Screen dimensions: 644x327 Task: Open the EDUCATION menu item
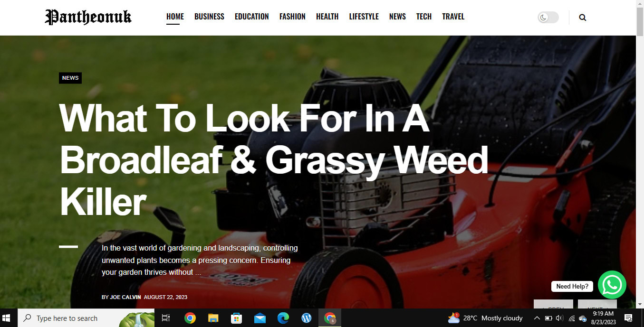point(251,17)
